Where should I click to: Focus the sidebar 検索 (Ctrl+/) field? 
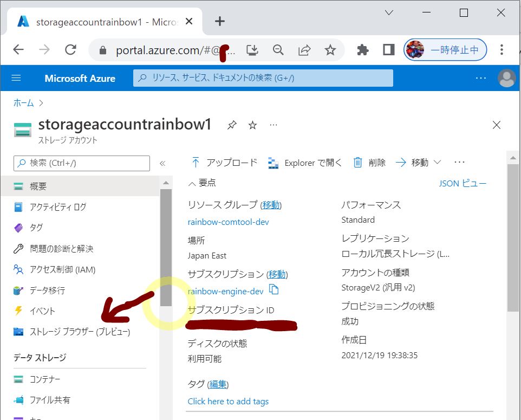(x=82, y=163)
